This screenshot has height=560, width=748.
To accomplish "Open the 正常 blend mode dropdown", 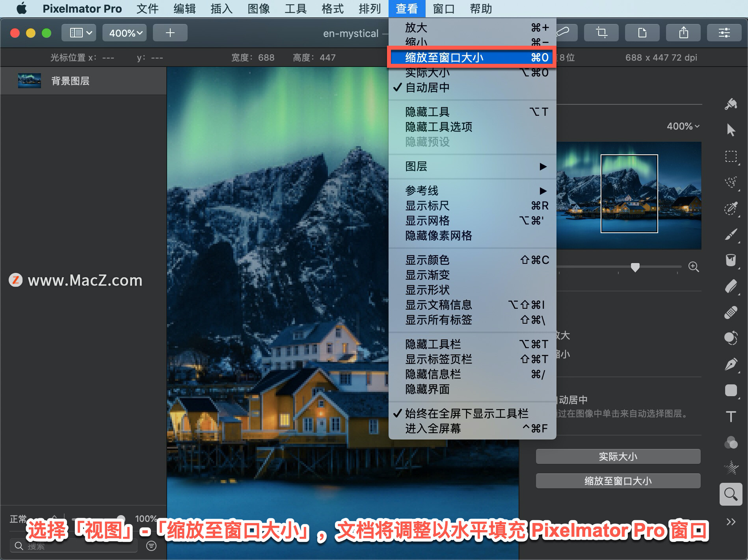I will coord(33,519).
